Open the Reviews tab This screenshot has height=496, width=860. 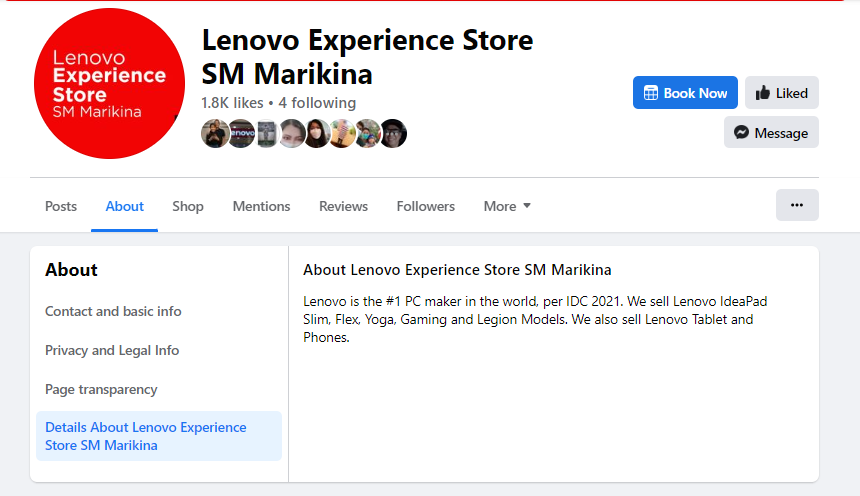[343, 206]
